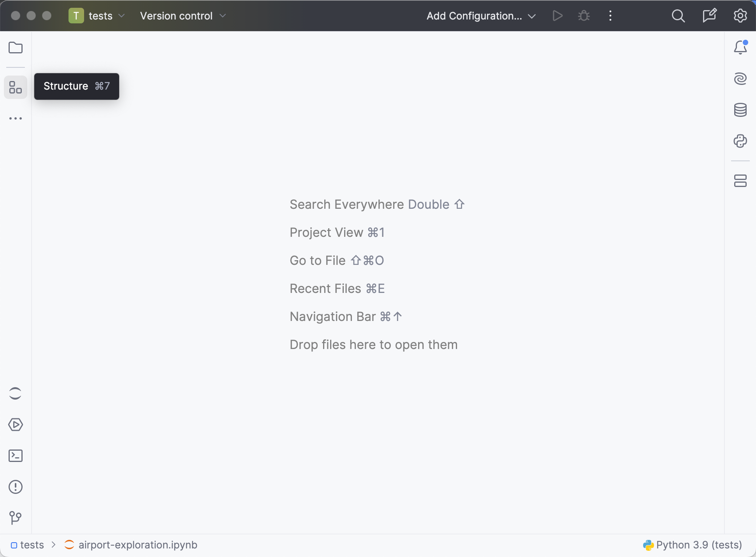The width and height of the screenshot is (756, 557).
Task: Click the 'Project View ⌘1' hint text
Action: 338,233
